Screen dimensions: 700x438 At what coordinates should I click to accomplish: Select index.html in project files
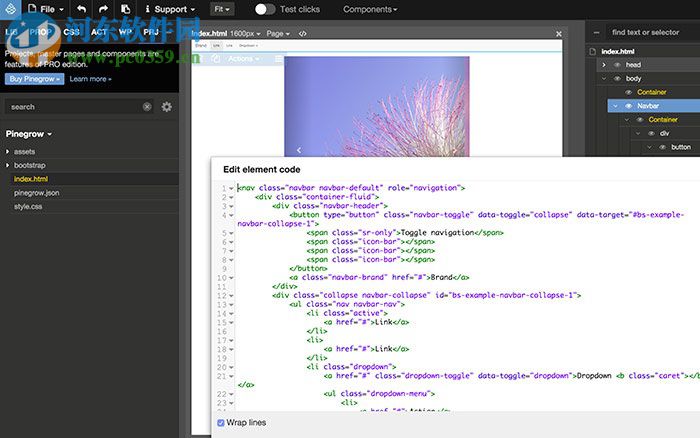tap(31, 179)
